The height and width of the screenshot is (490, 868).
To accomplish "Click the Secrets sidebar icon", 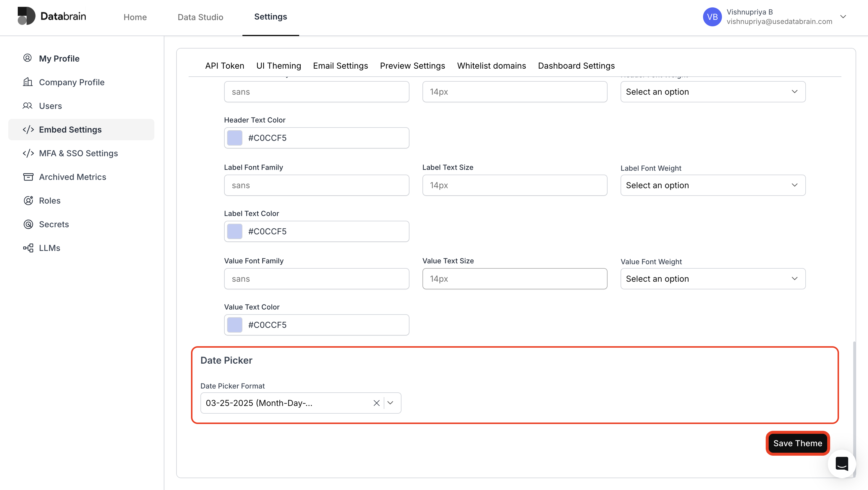I will tap(28, 224).
